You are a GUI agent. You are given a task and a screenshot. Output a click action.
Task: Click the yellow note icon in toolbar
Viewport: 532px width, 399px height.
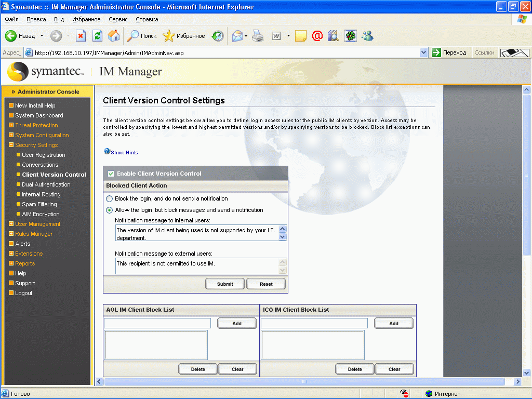coord(301,36)
